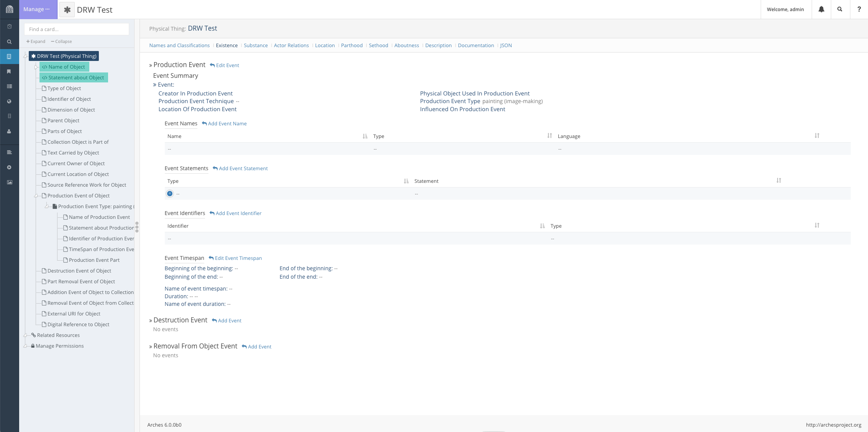This screenshot has height=432, width=868.
Task: Click the user profile icon in sidebar
Action: (10, 131)
